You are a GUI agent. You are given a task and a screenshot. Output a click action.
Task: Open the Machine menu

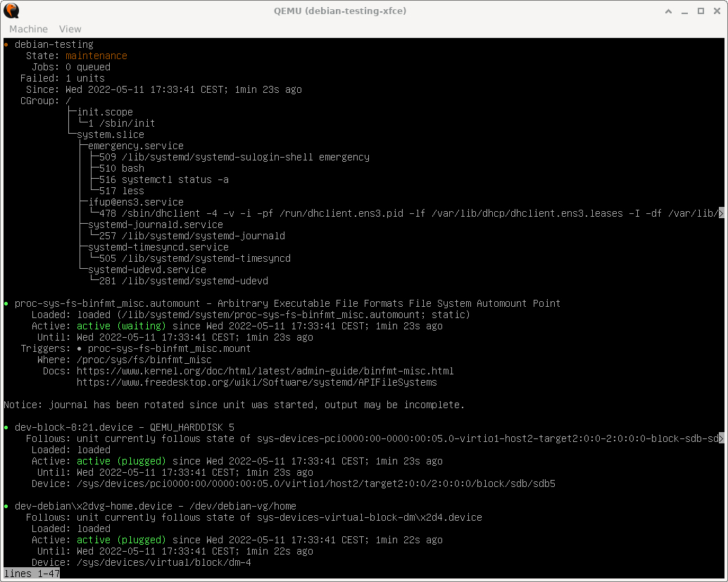[x=28, y=29]
